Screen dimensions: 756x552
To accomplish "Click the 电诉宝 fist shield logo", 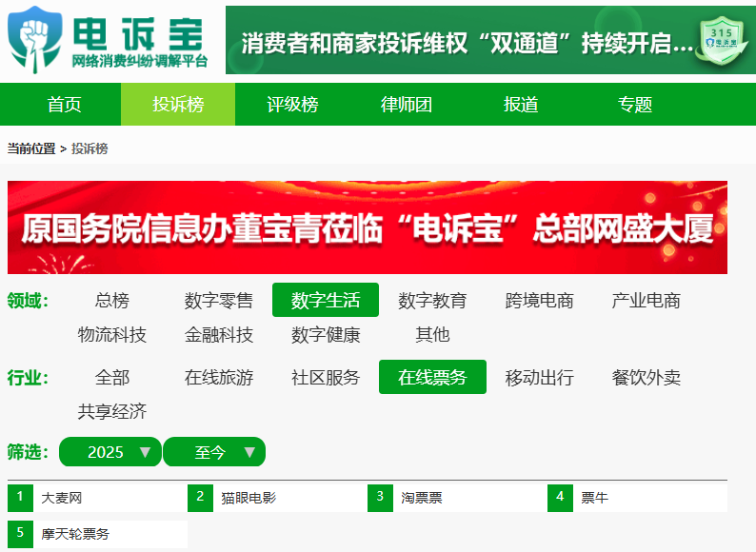I will click(x=34, y=40).
